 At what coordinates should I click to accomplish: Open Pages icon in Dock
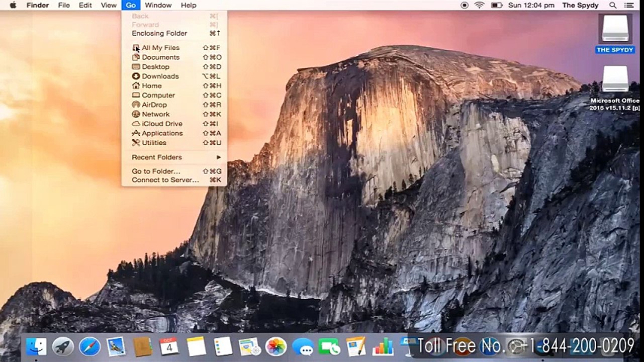pos(356,346)
